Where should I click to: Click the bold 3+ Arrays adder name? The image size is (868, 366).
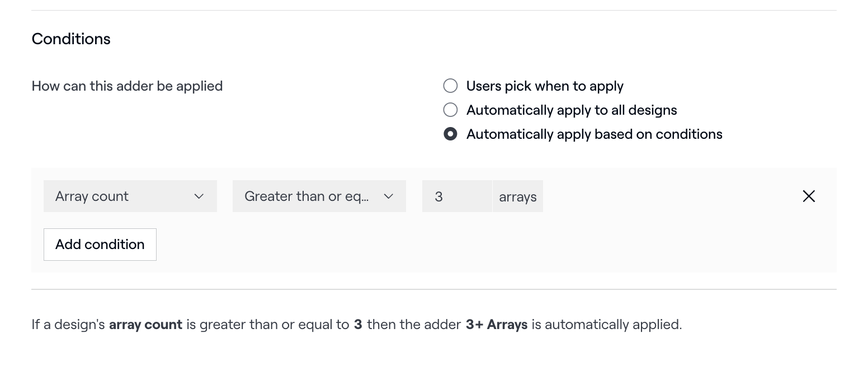(496, 325)
